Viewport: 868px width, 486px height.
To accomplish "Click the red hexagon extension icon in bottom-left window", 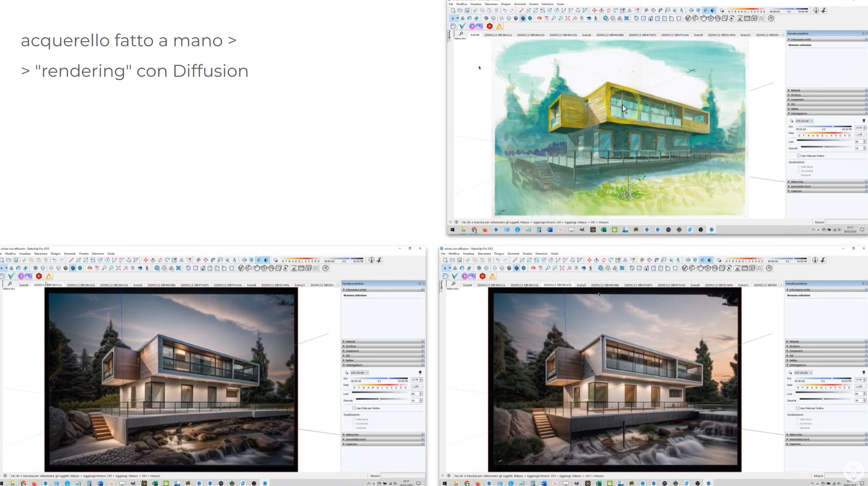I will [x=39, y=276].
